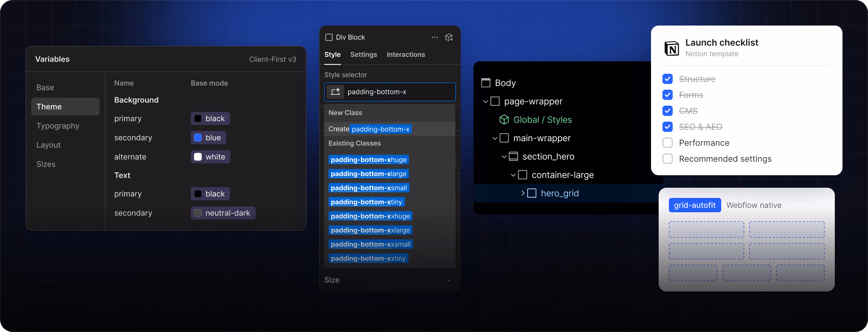Collapse the container-large tree node
Viewport: 868px width, 332px height.
click(513, 175)
